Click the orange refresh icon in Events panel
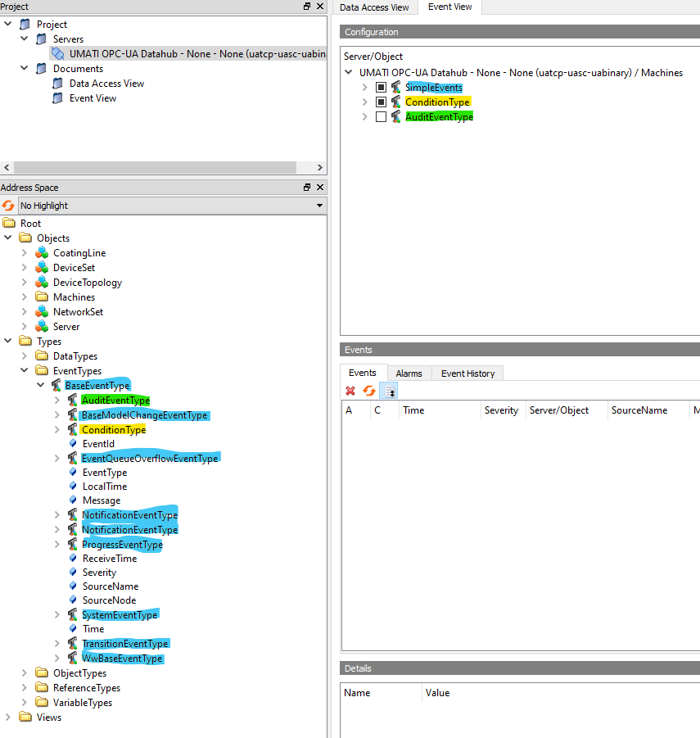This screenshot has height=738, width=700. point(370,391)
